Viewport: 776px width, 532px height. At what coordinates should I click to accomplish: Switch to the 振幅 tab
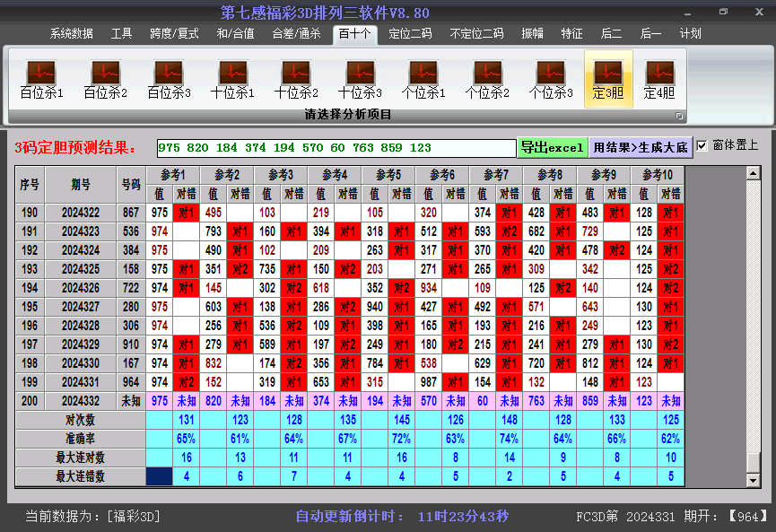(533, 34)
